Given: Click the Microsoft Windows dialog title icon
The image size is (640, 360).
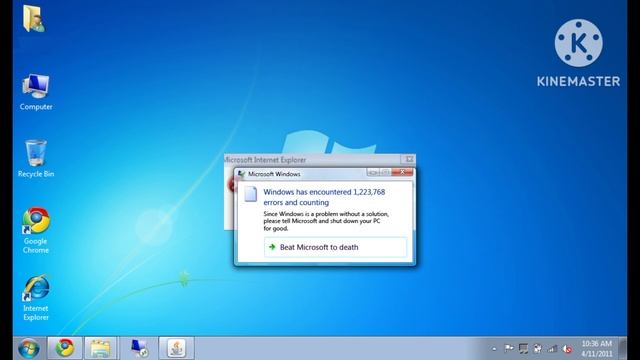Looking at the screenshot, I should (x=241, y=174).
